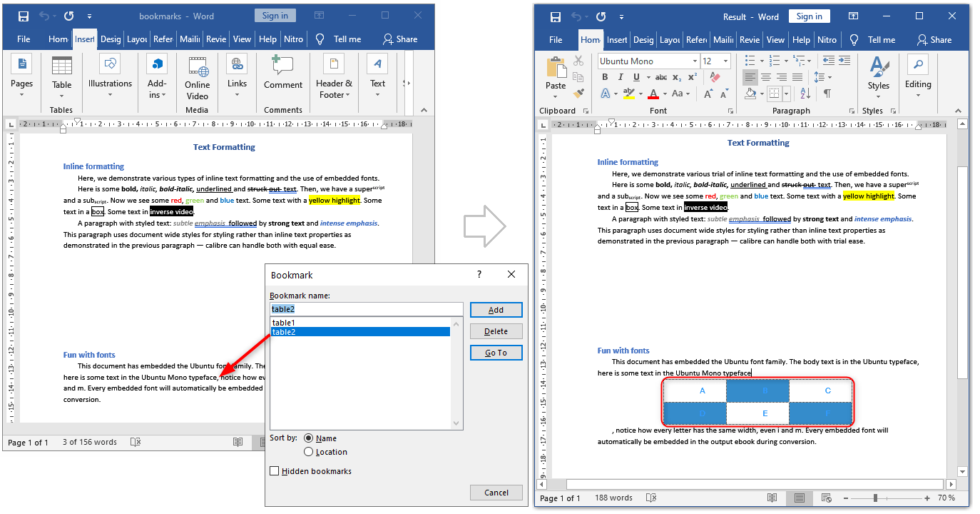Screen dimensions: 980x514
Task: Toggle the Show/Hide paragraph marks icon
Action: point(827,94)
